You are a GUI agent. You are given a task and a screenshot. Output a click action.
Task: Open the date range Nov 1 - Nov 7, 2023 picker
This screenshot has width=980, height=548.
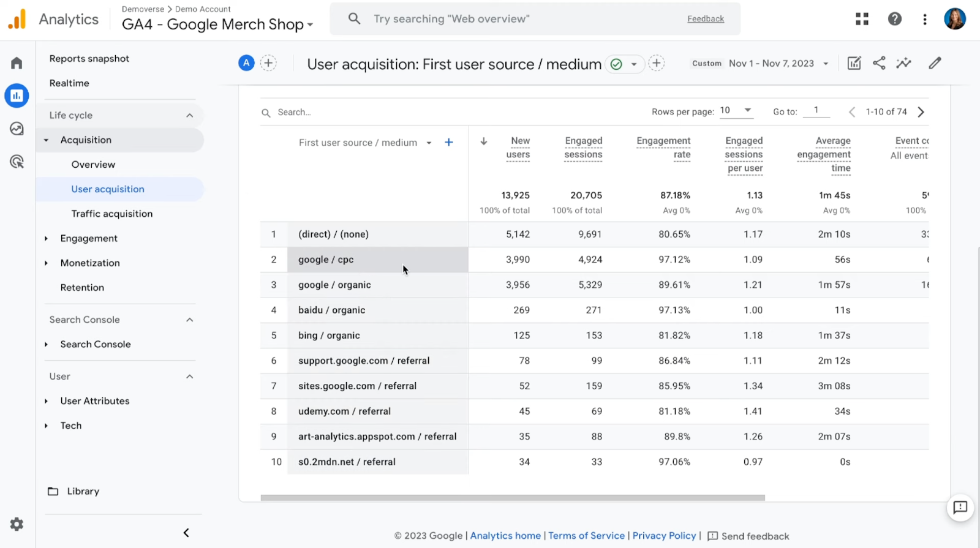pos(778,64)
